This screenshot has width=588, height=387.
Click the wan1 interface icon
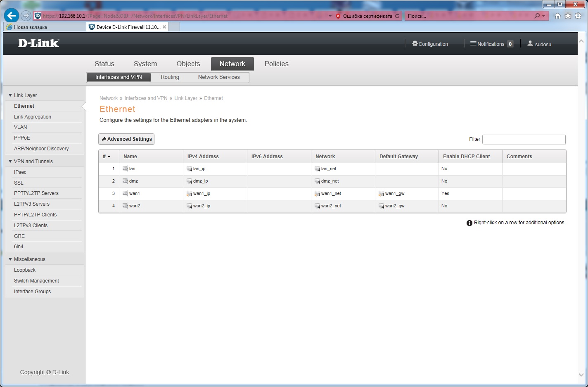coord(125,193)
